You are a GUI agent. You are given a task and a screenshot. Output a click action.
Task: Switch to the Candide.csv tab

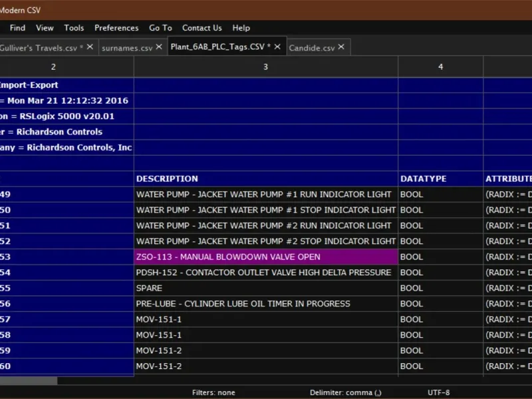click(311, 48)
